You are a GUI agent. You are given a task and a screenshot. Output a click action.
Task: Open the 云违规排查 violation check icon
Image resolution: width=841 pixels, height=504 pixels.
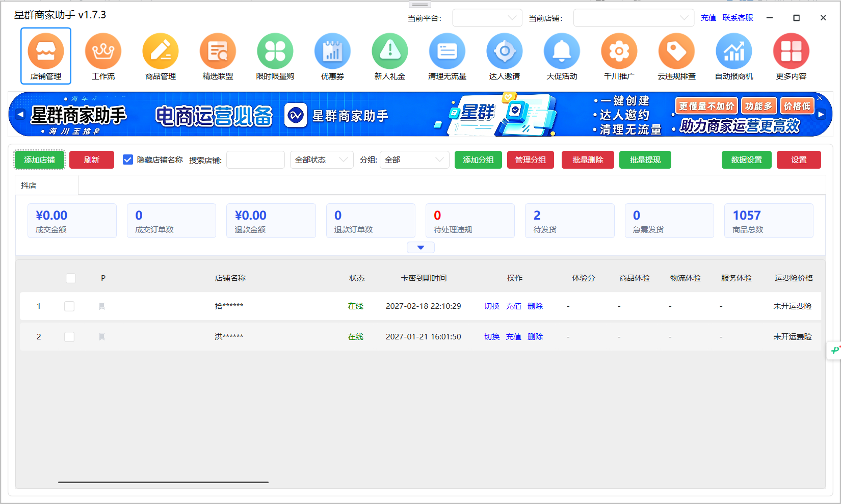676,56
